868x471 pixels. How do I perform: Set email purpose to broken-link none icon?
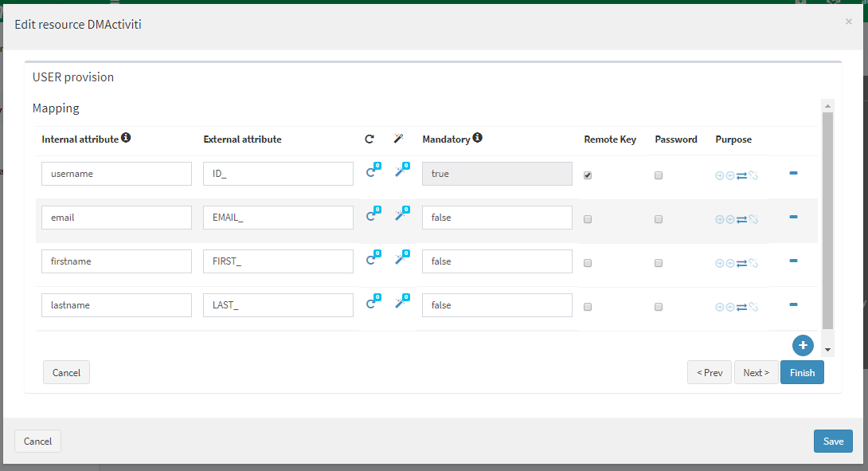coord(753,219)
